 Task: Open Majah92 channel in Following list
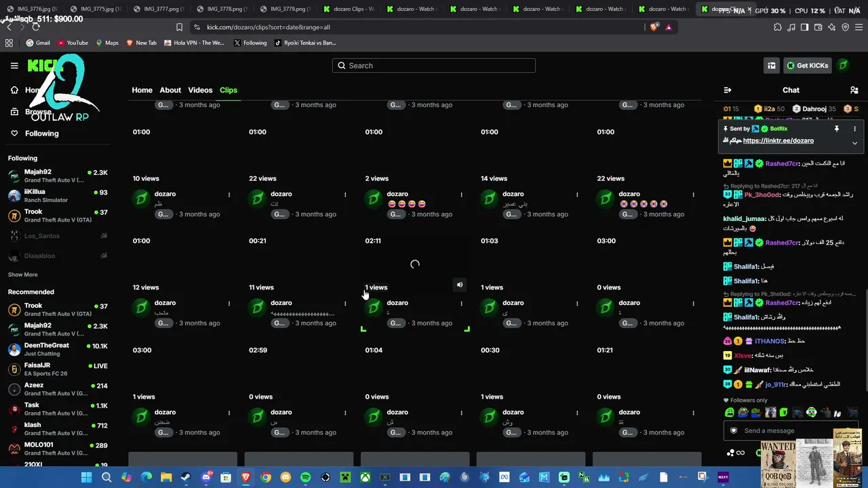pyautogui.click(x=58, y=176)
